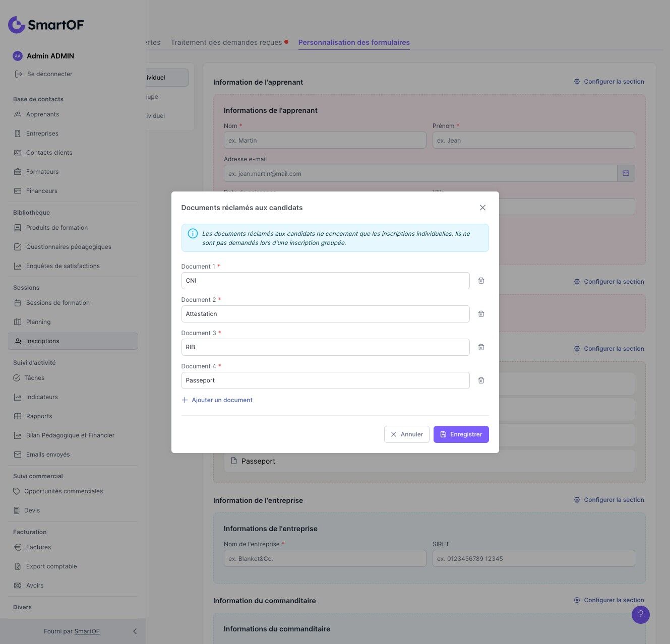This screenshot has width=670, height=644.
Task: Remove the Attestation document via trash icon
Action: [x=481, y=314]
